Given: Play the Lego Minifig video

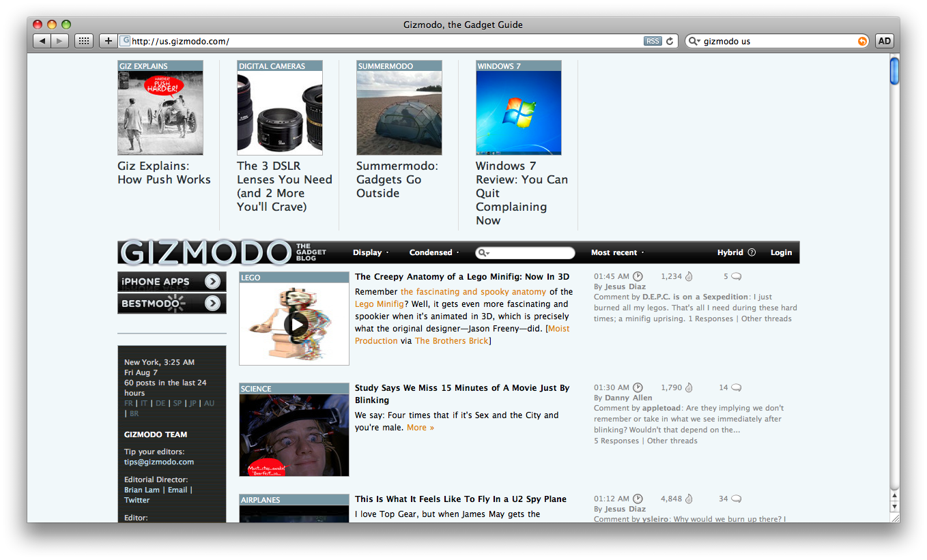Looking at the screenshot, I should pyautogui.click(x=295, y=324).
